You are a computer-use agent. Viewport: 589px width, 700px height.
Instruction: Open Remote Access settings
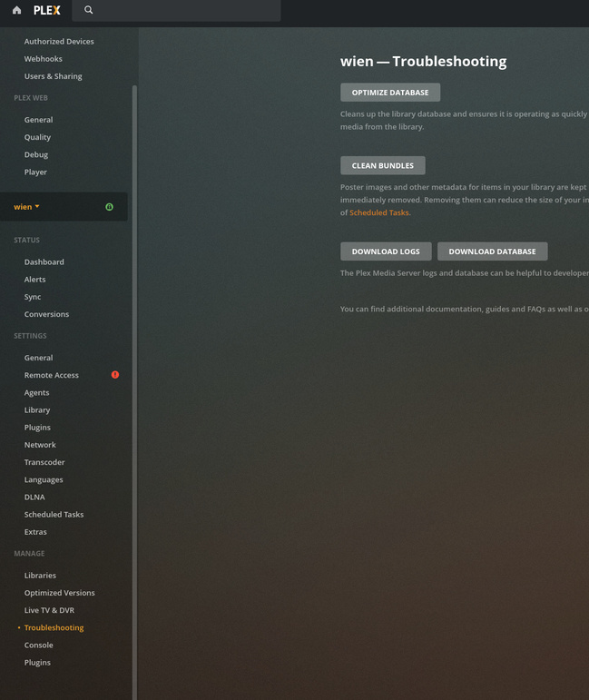click(x=52, y=375)
